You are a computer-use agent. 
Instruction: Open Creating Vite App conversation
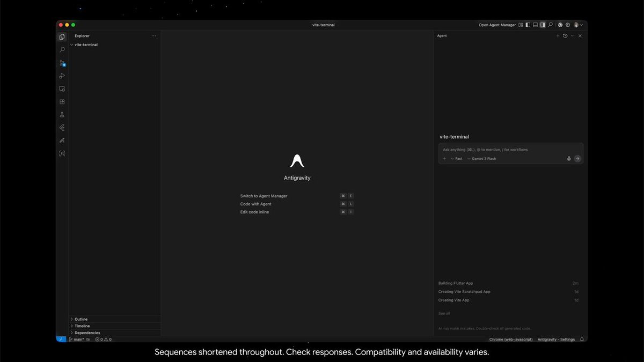pyautogui.click(x=508, y=300)
